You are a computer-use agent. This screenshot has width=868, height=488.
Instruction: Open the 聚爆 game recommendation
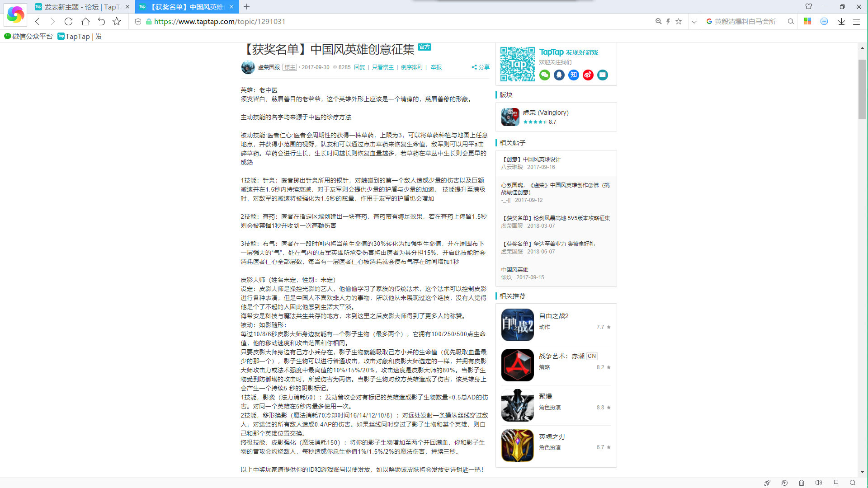(556, 405)
